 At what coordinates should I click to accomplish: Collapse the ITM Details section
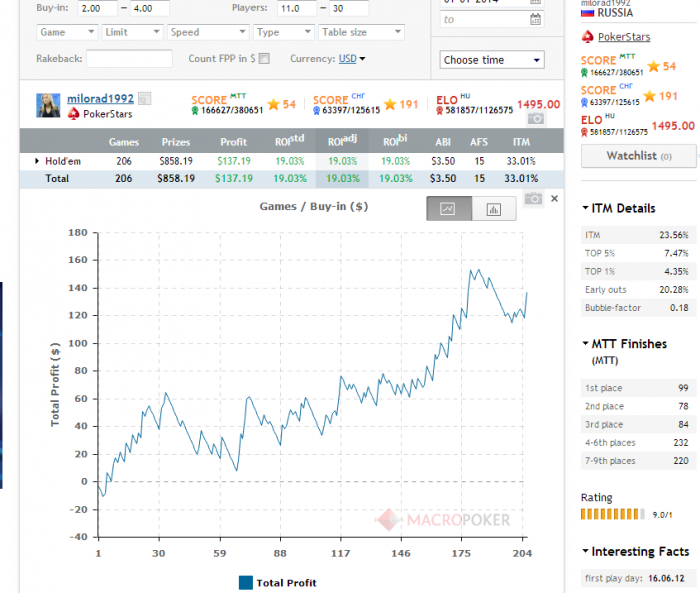click(x=585, y=208)
